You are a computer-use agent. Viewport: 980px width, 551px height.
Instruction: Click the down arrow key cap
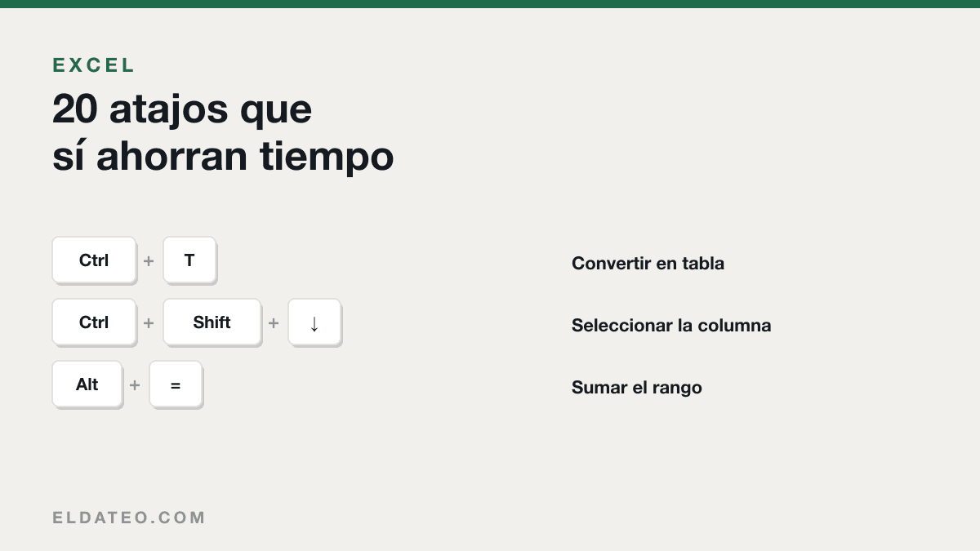[x=314, y=322]
